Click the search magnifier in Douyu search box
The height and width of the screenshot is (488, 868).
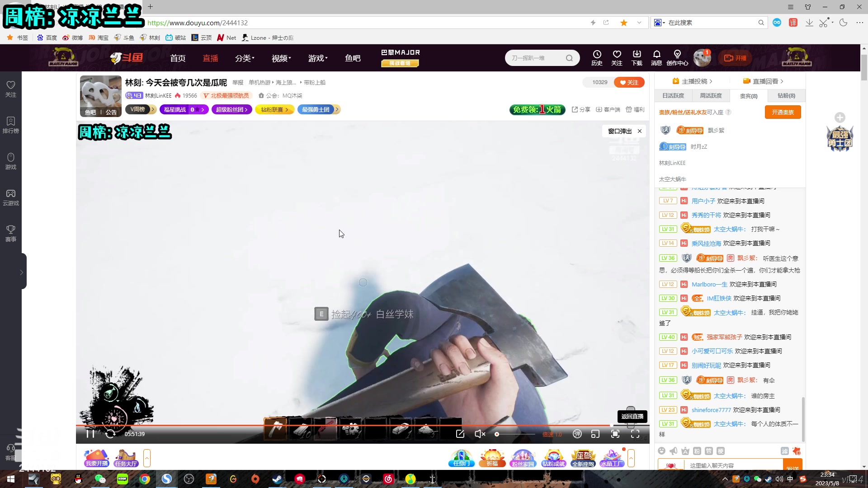(x=569, y=58)
